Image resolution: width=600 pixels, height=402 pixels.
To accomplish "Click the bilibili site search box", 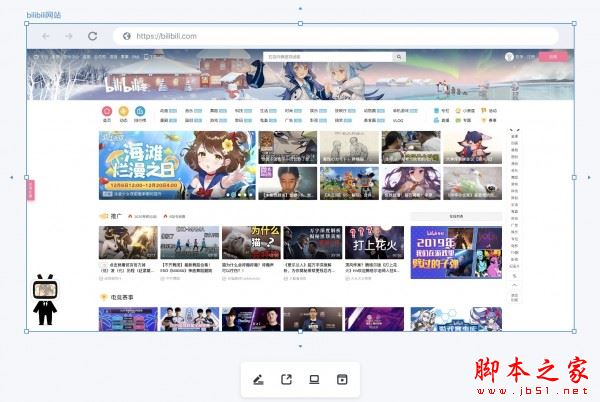I will [x=328, y=57].
